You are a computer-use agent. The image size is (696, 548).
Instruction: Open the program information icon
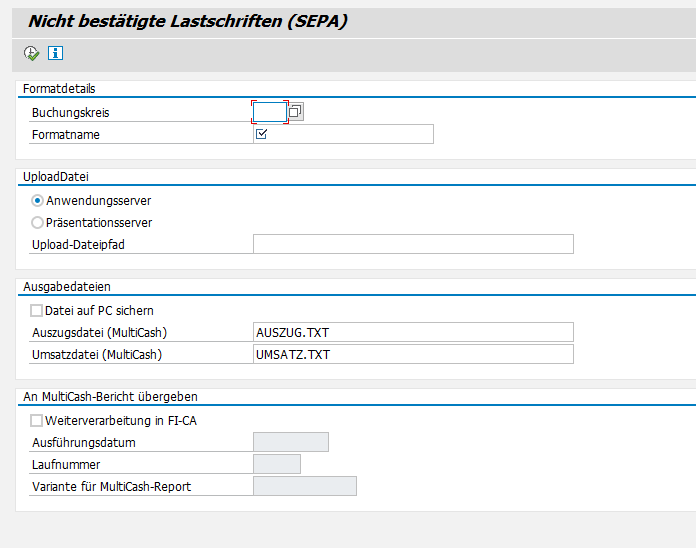56,53
